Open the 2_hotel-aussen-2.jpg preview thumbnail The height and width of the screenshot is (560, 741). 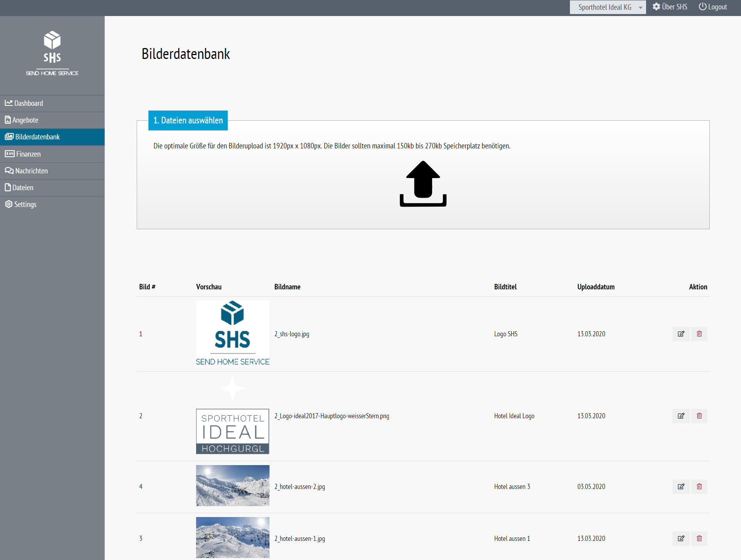pyautogui.click(x=233, y=485)
